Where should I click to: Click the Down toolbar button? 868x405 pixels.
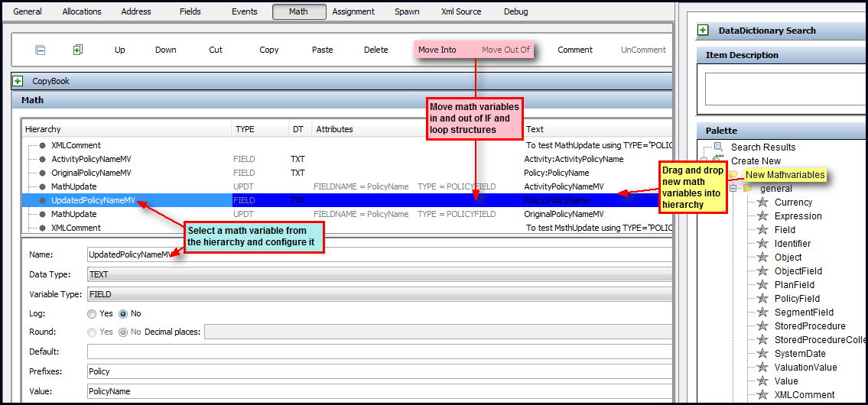(165, 50)
